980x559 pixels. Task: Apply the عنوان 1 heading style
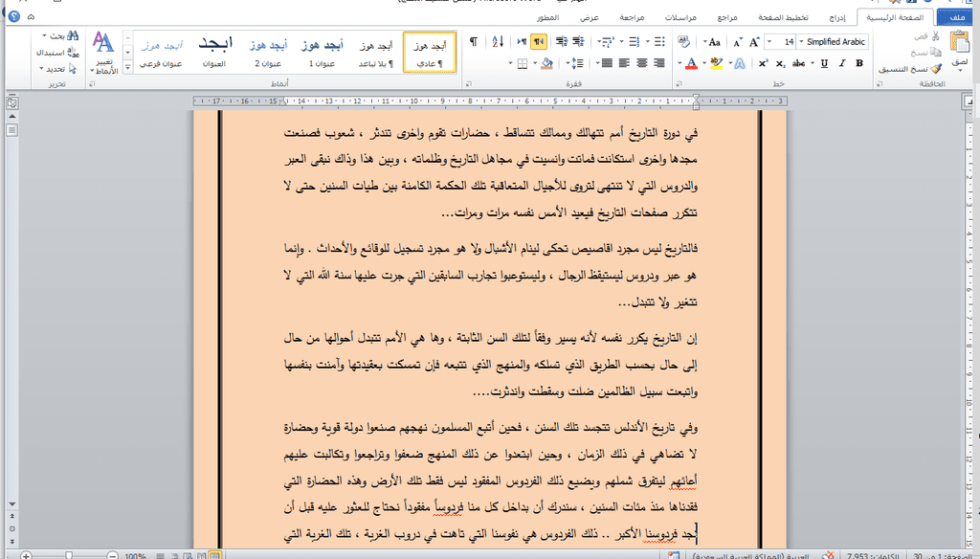pos(322,53)
